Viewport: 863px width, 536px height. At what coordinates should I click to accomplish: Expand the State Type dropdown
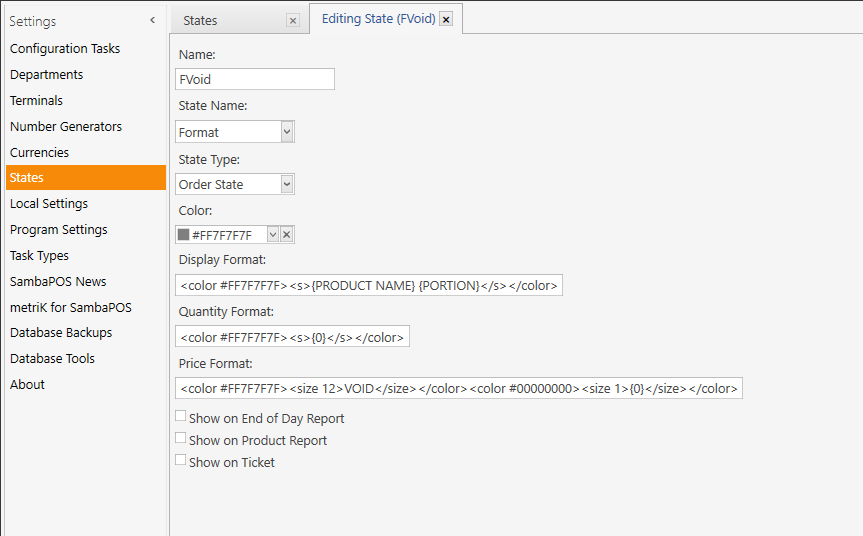pyautogui.click(x=287, y=184)
